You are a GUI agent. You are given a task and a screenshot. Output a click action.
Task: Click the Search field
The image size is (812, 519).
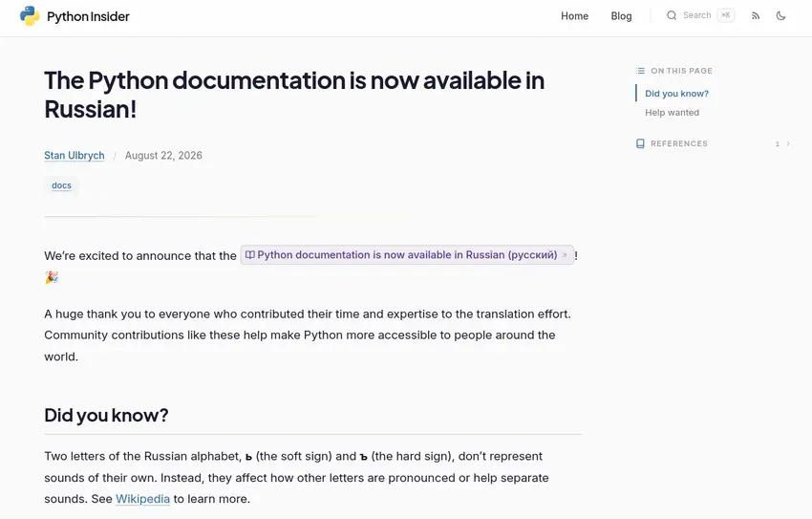click(x=699, y=15)
